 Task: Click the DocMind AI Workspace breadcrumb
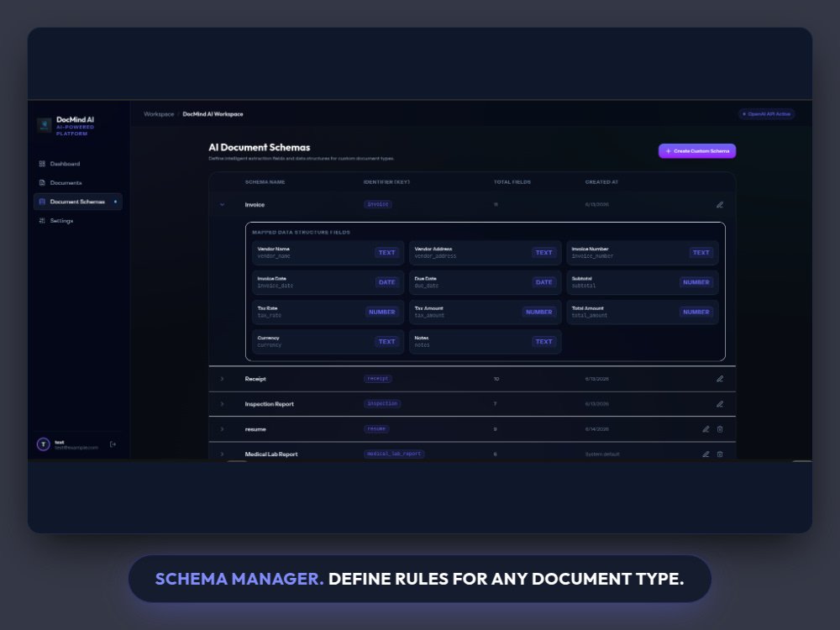(213, 114)
